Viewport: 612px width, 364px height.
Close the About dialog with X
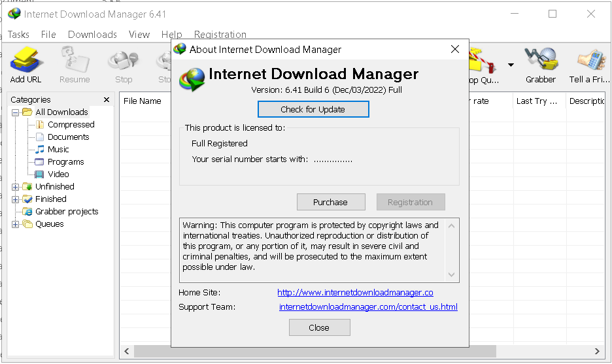[454, 49]
